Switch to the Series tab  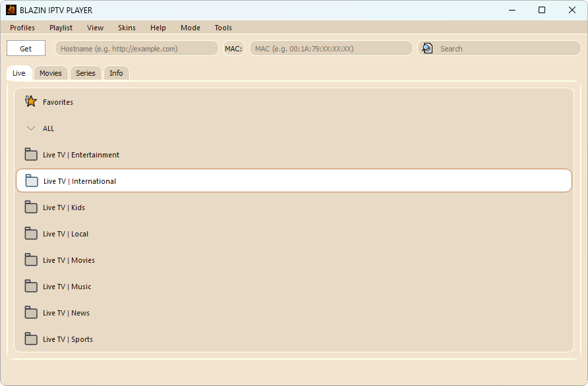pos(86,73)
